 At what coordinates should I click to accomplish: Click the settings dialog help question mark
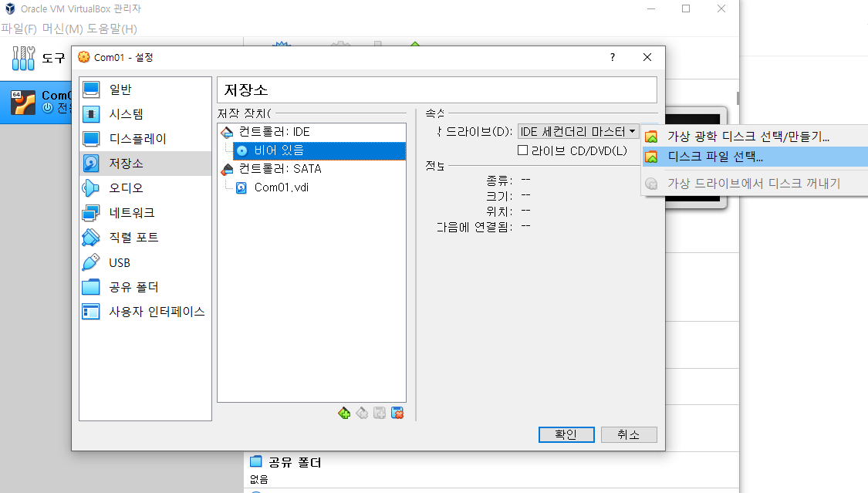[613, 57]
